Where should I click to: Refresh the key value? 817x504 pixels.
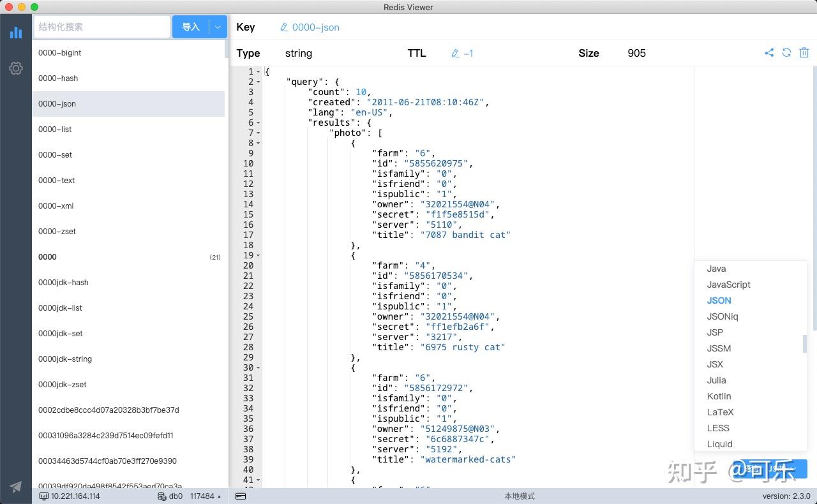coord(786,53)
